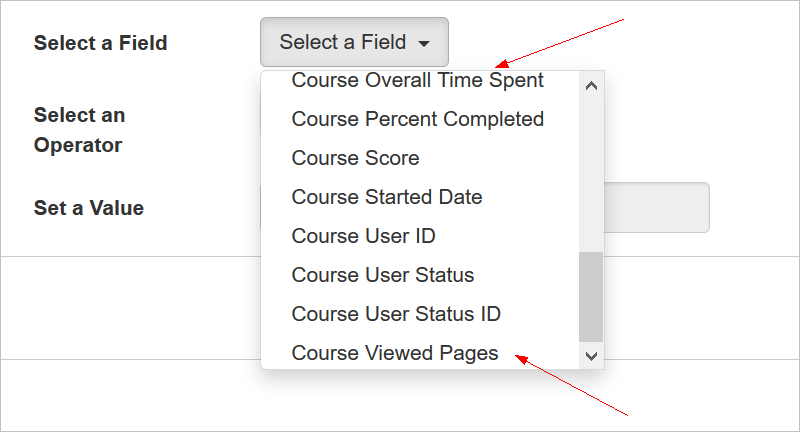Select the Course User ID option
Image resolution: width=800 pixels, height=432 pixels.
(x=363, y=236)
